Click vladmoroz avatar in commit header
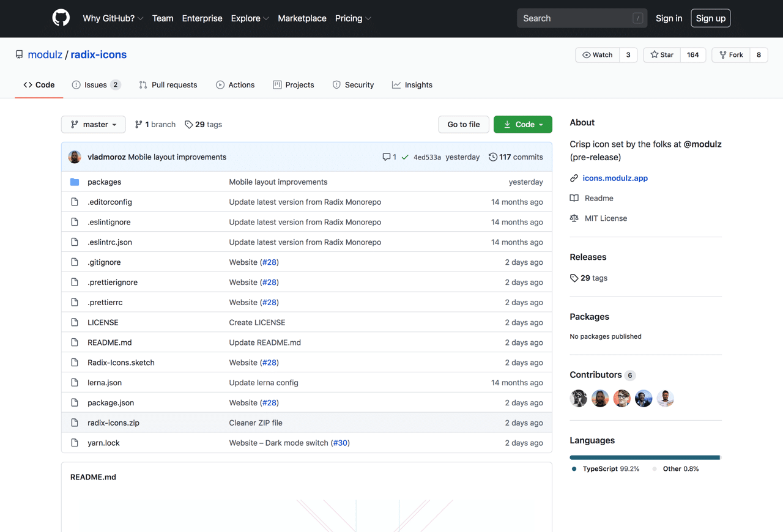 pos(75,157)
